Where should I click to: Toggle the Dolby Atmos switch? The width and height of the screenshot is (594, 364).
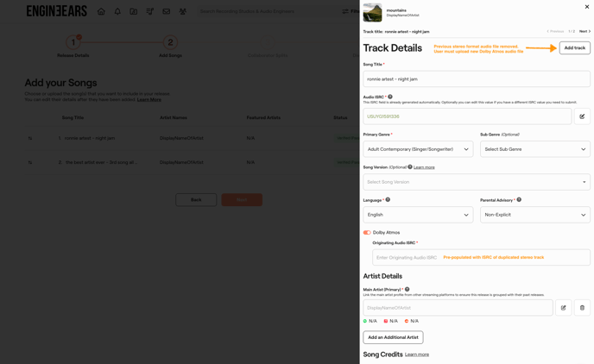click(x=367, y=232)
